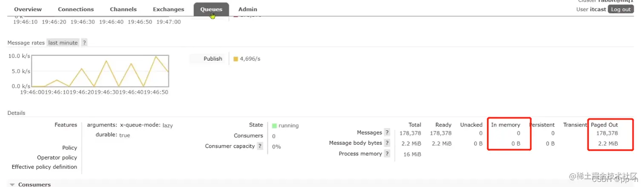Click help icon beside Consumer capacity
644x187 pixels.
260,146
